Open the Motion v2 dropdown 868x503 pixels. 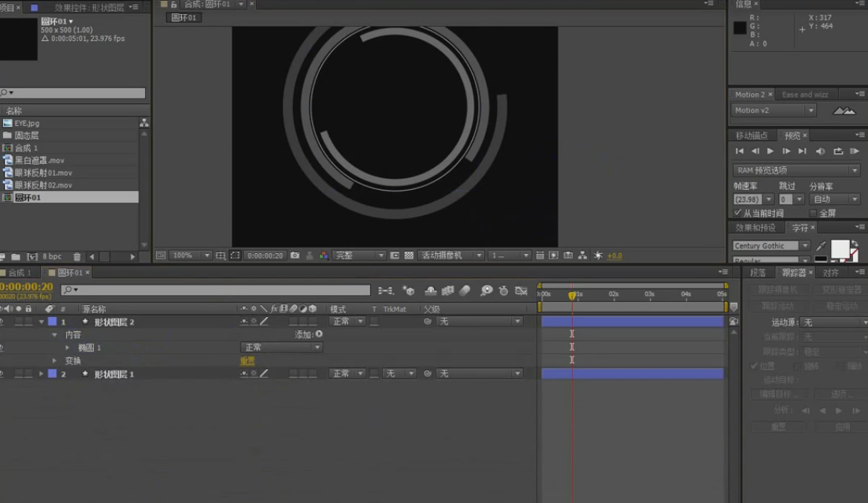click(x=773, y=110)
